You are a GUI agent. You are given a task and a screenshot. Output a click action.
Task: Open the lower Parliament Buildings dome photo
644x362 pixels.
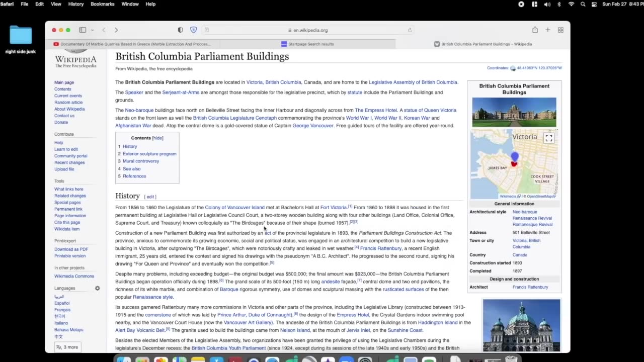[521, 325]
